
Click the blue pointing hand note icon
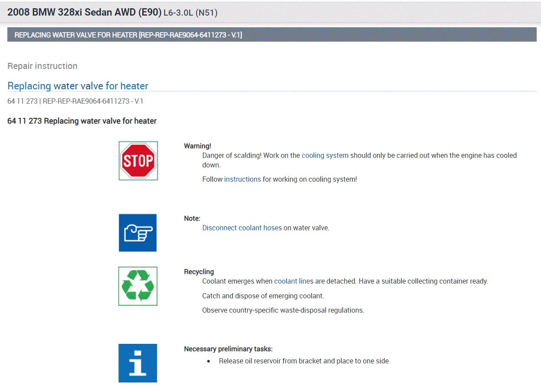pos(138,233)
